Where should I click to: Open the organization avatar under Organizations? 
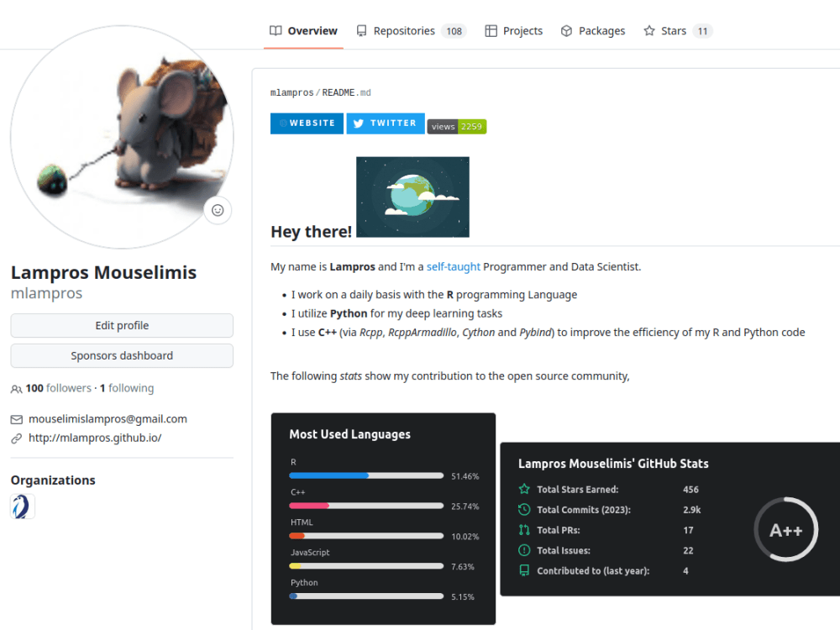(x=22, y=506)
